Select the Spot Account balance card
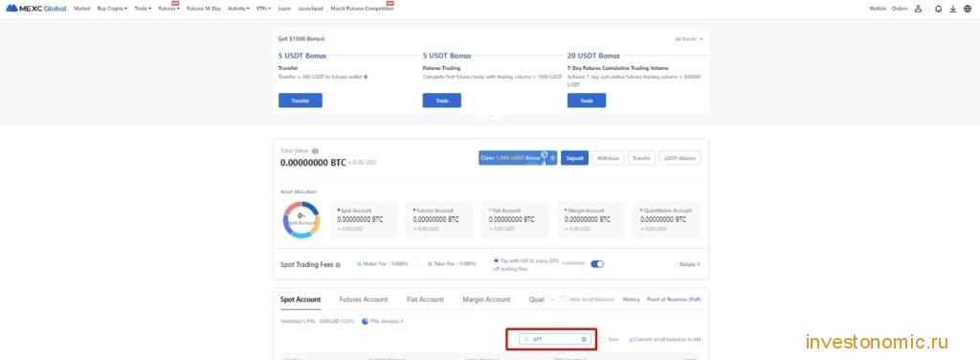The width and height of the screenshot is (980, 360). click(365, 219)
